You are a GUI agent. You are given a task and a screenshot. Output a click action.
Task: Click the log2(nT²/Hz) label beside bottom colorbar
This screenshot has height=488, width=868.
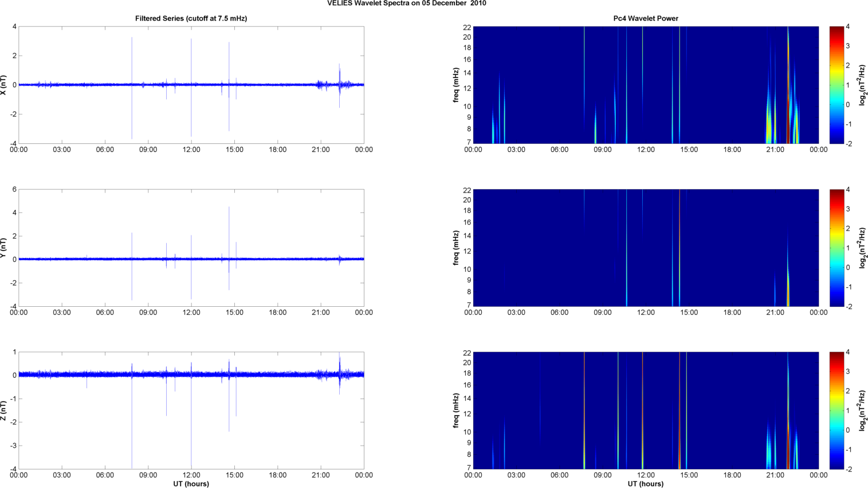point(861,411)
